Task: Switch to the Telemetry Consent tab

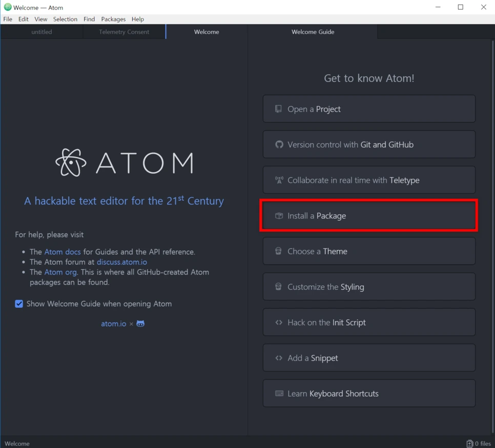Action: point(124,32)
